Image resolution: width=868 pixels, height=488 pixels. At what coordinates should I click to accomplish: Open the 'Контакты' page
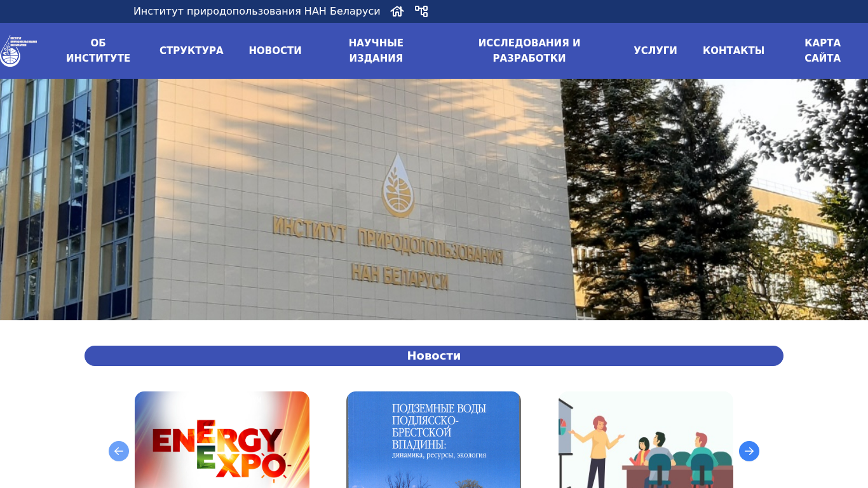[733, 51]
